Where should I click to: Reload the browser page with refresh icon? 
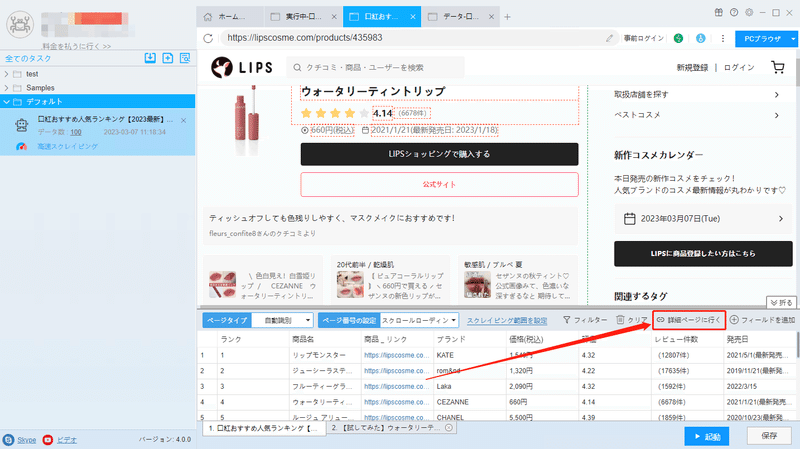[x=208, y=38]
